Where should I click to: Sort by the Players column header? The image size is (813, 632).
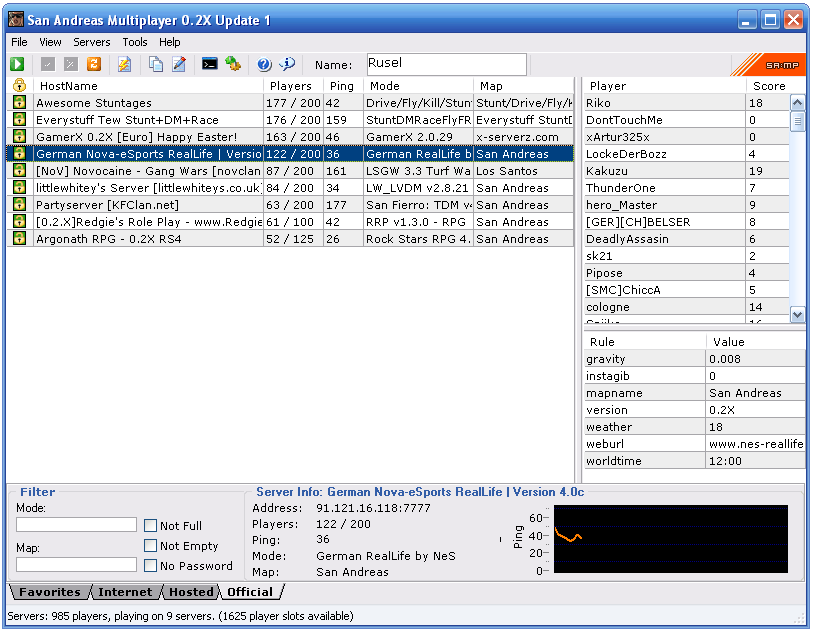point(293,86)
